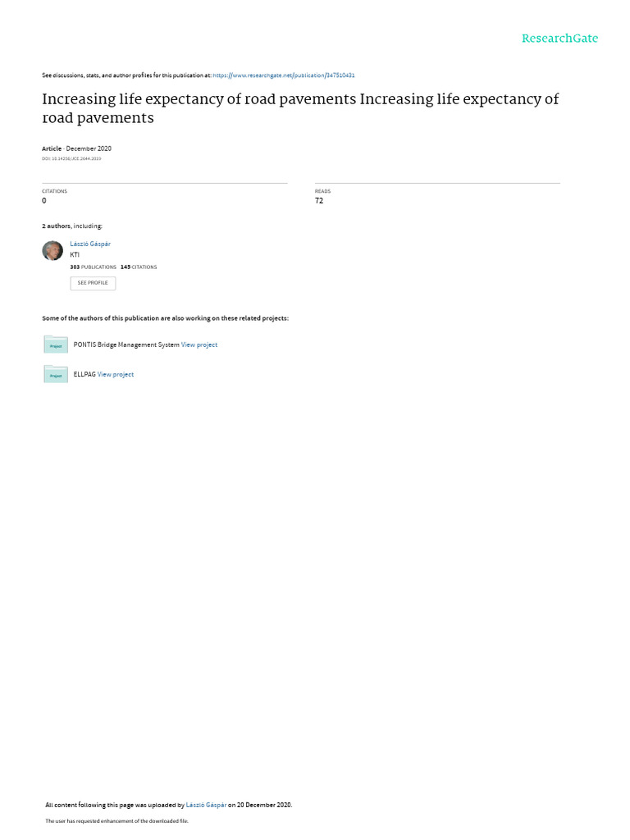
Task: Click László Gáspár's profile photo
Action: (x=52, y=250)
